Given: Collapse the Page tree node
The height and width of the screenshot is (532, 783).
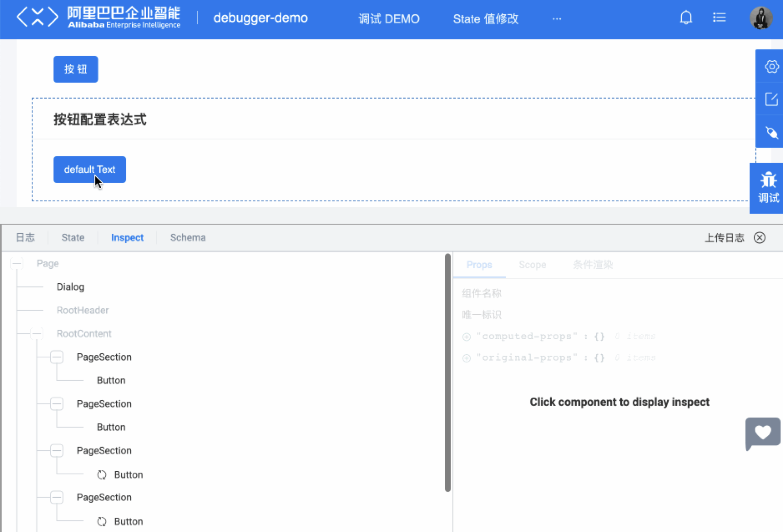Looking at the screenshot, I should (x=16, y=263).
